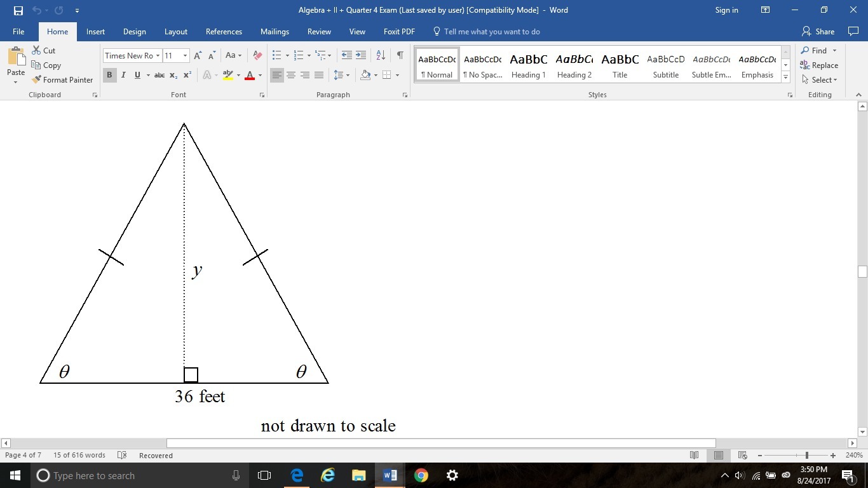The width and height of the screenshot is (868, 488).
Task: Open Google Chrome from the taskbar
Action: click(421, 475)
